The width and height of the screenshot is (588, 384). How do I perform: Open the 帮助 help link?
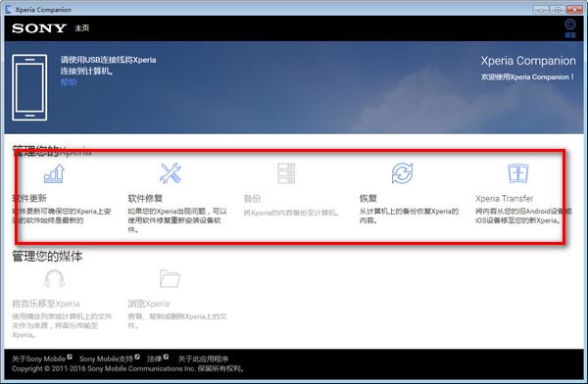[x=69, y=82]
